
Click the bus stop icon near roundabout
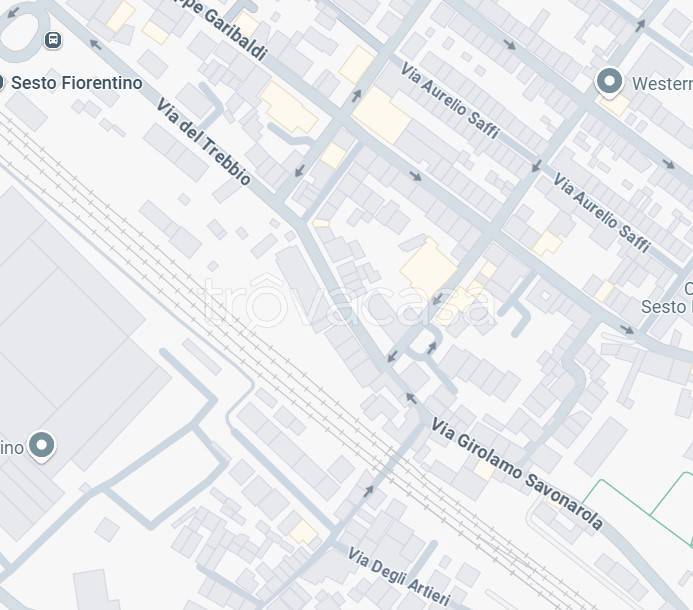53,40
